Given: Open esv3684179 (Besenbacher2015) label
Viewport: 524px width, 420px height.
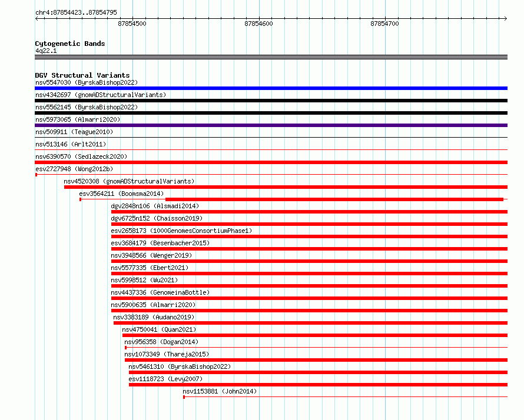Looking at the screenshot, I should pyautogui.click(x=160, y=243).
